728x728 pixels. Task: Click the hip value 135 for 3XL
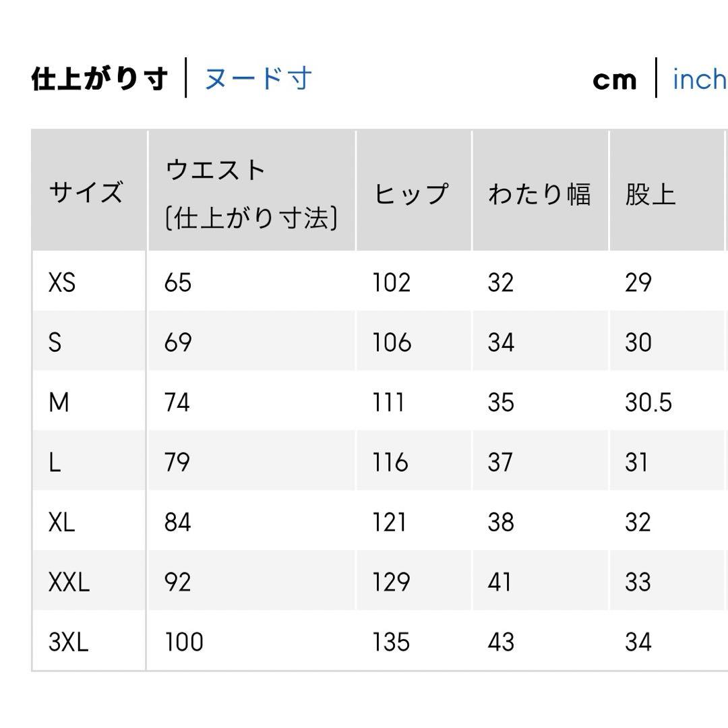(x=391, y=642)
